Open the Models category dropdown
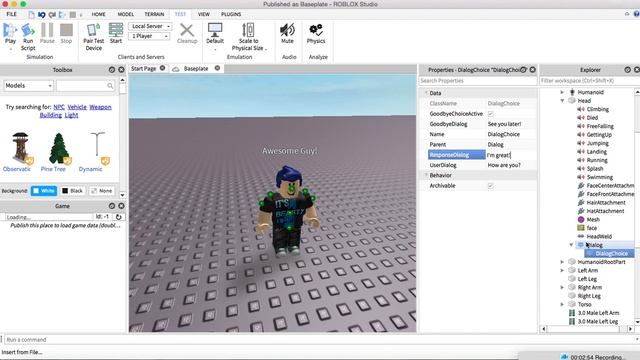Viewport: 640px width, 360px height. (29, 86)
